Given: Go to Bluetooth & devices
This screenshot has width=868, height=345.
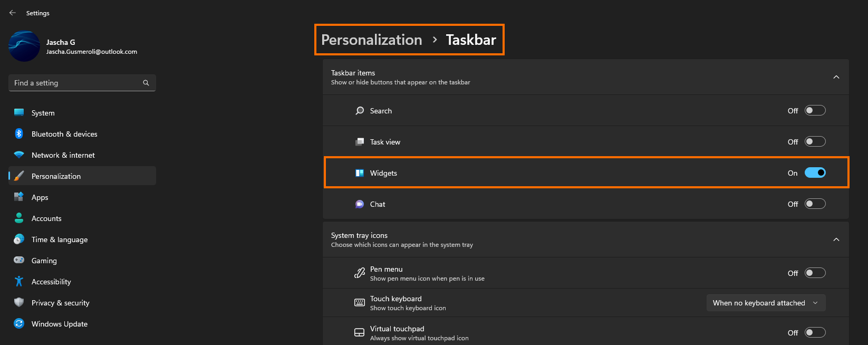Looking at the screenshot, I should 82,134.
